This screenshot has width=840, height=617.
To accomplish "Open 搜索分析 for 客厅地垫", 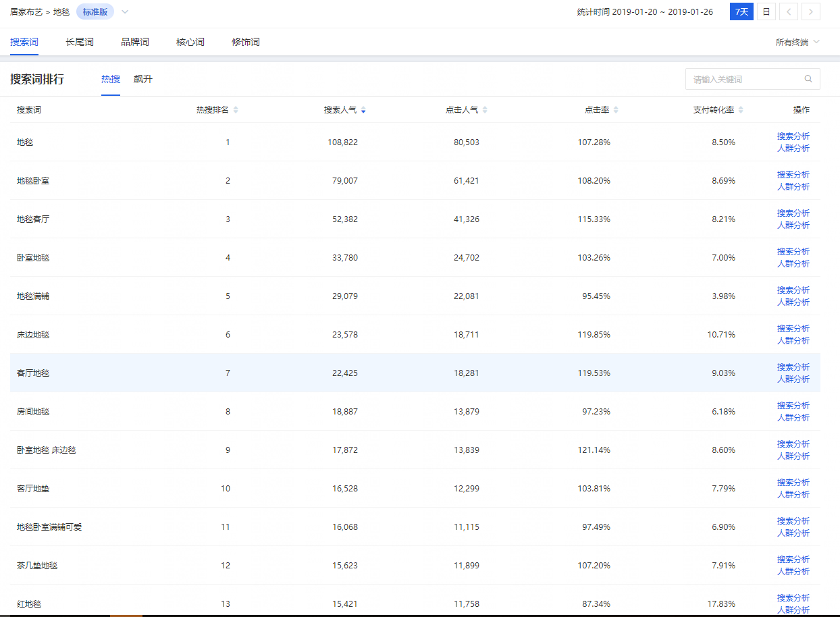I will coord(793,482).
